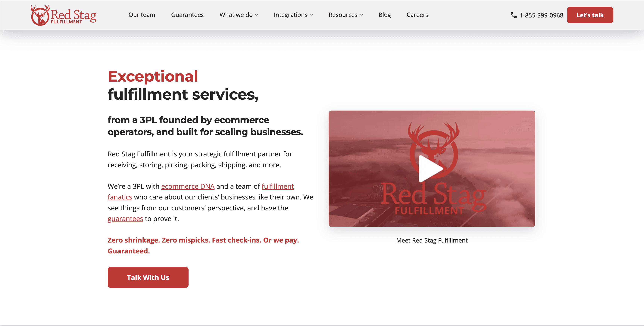Expand the What we do chevron
The height and width of the screenshot is (326, 644).
coord(257,15)
